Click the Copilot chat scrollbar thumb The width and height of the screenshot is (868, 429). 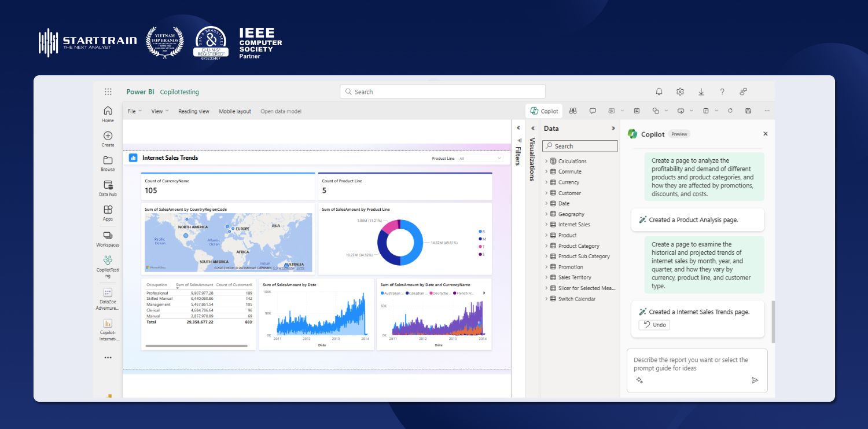(x=773, y=321)
